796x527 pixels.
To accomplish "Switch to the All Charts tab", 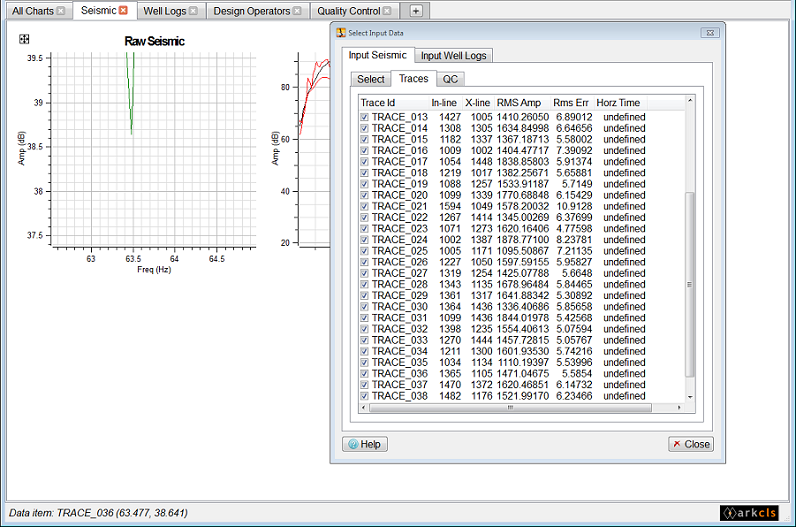I will (x=32, y=11).
